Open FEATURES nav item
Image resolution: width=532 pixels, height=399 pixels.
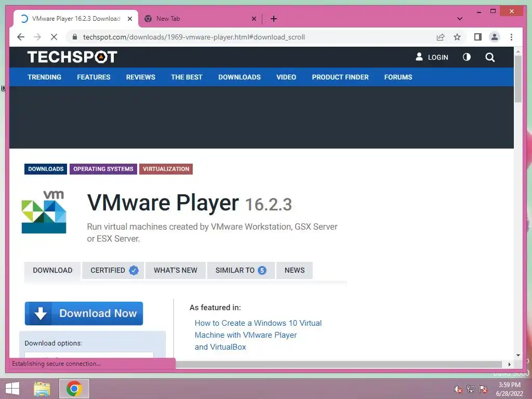coord(94,77)
